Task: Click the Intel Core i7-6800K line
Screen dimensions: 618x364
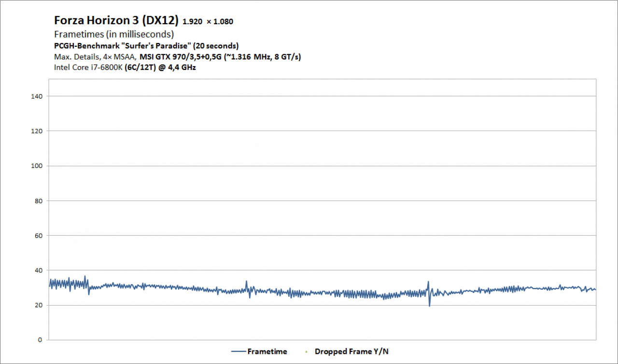Action: tap(125, 68)
